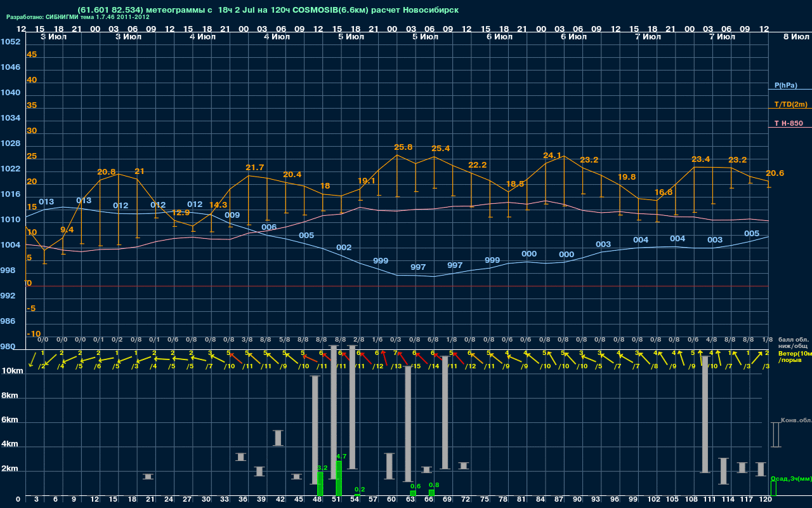
Task: Click the meteogram title mentioning COSMOSIB Новосибирск
Action: pos(268,10)
